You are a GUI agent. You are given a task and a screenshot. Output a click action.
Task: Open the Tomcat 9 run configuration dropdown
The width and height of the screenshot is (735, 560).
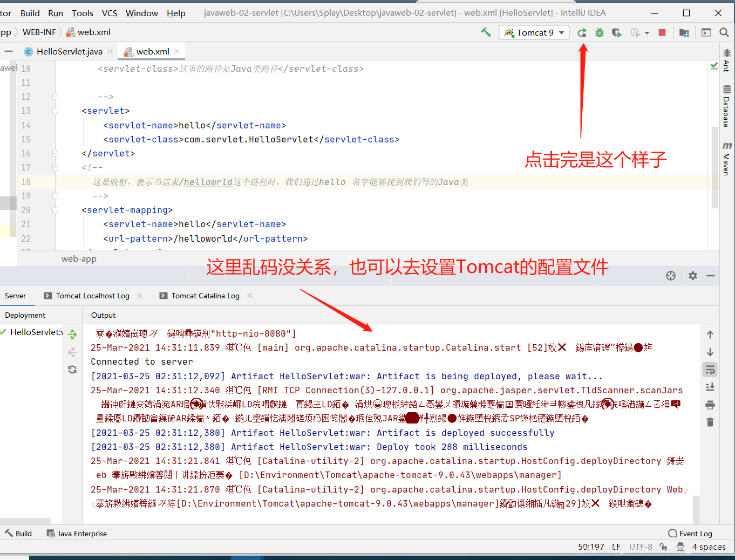534,32
